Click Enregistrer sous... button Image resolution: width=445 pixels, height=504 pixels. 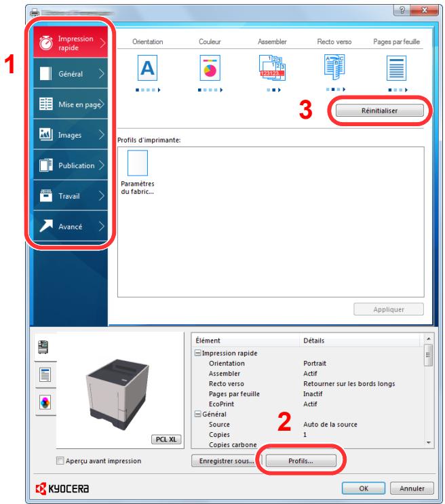(227, 461)
